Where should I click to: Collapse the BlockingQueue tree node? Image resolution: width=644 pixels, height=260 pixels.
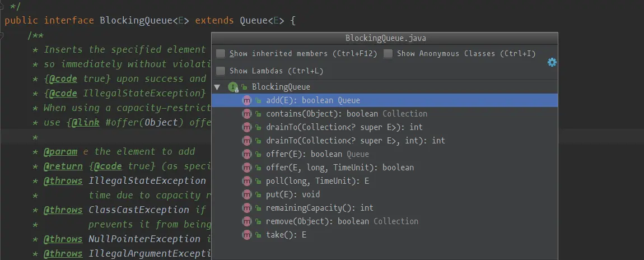click(217, 87)
